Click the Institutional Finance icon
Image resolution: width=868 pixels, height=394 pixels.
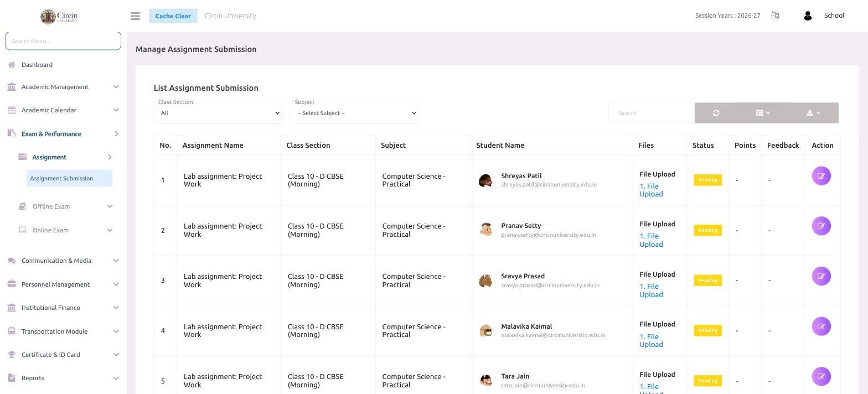coord(12,308)
